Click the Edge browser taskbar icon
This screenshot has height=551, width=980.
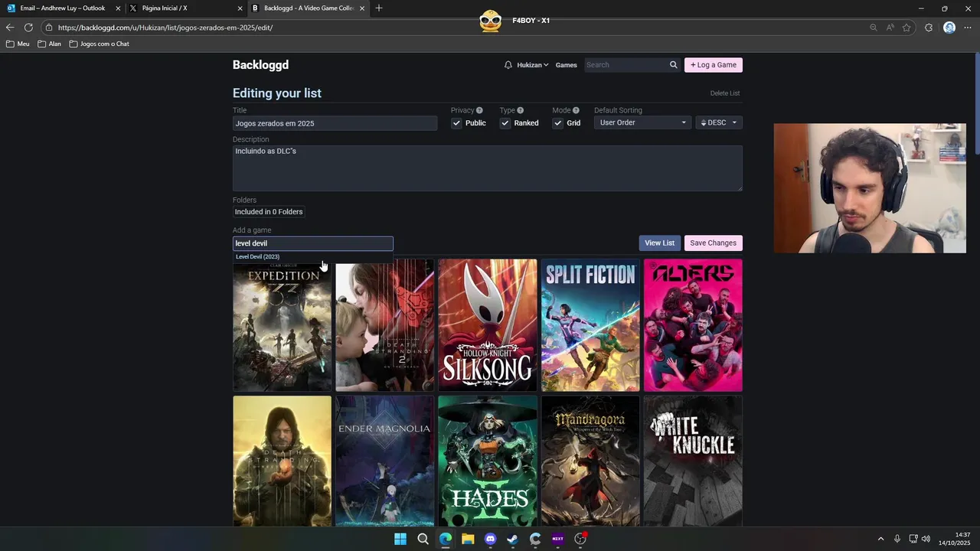(x=446, y=539)
